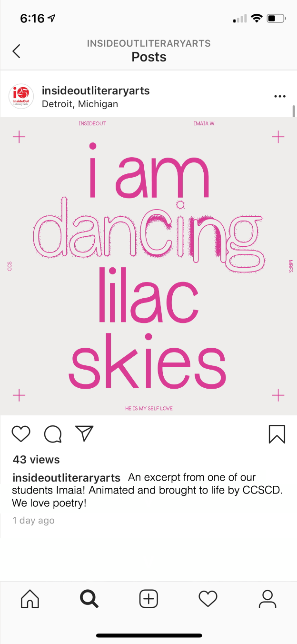Share the post via paper plane icon
The width and height of the screenshot is (297, 644).
point(84,433)
